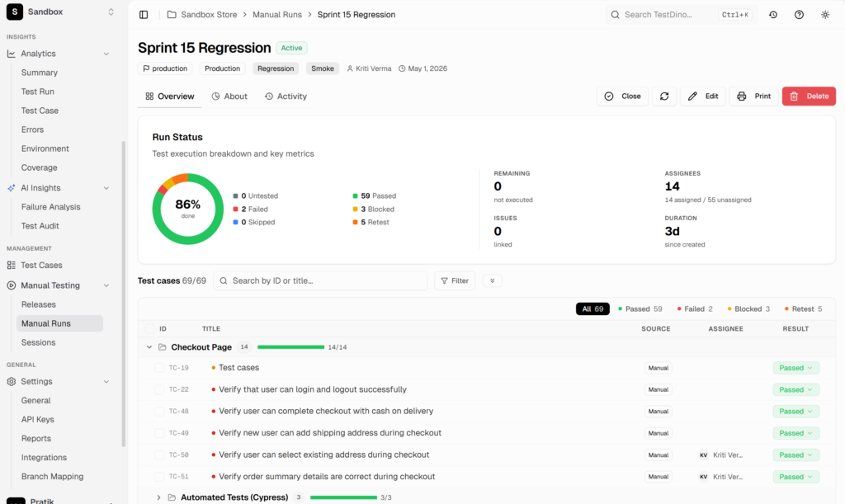
Task: Click the Checkout Page 14/14 progress bar
Action: tap(291, 347)
